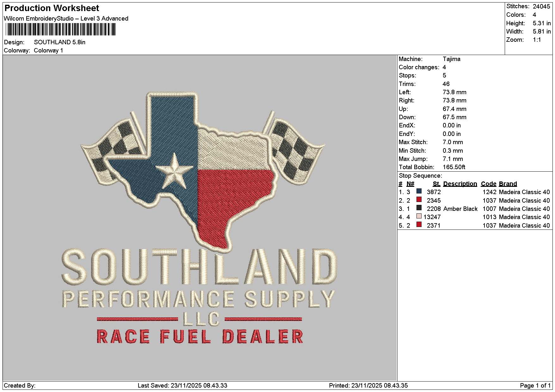Click the height value '5.31 in'
555x392 pixels.
(x=542, y=23)
